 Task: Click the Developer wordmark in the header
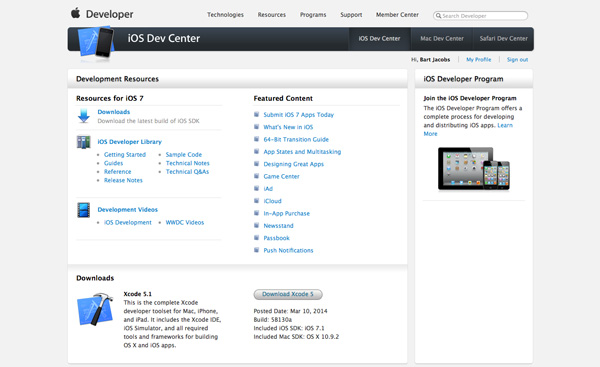point(109,14)
